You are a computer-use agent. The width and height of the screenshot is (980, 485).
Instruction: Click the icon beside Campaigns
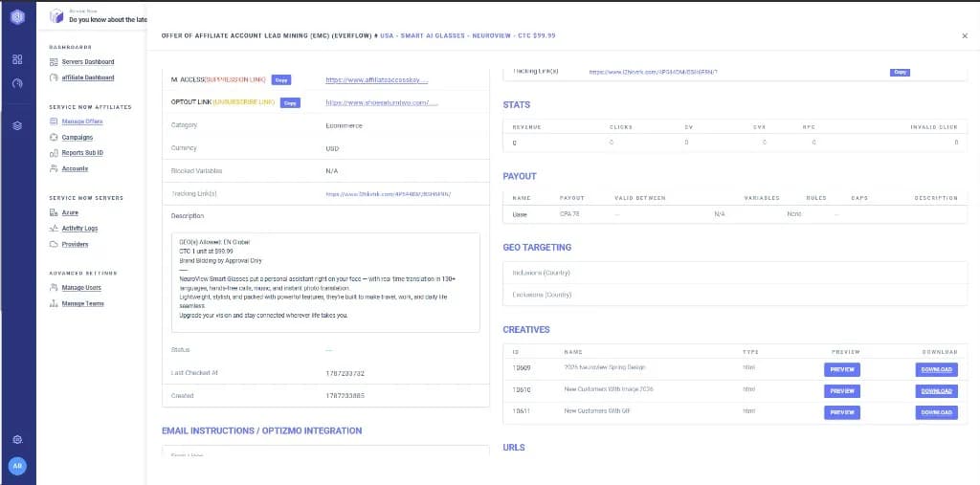point(54,138)
